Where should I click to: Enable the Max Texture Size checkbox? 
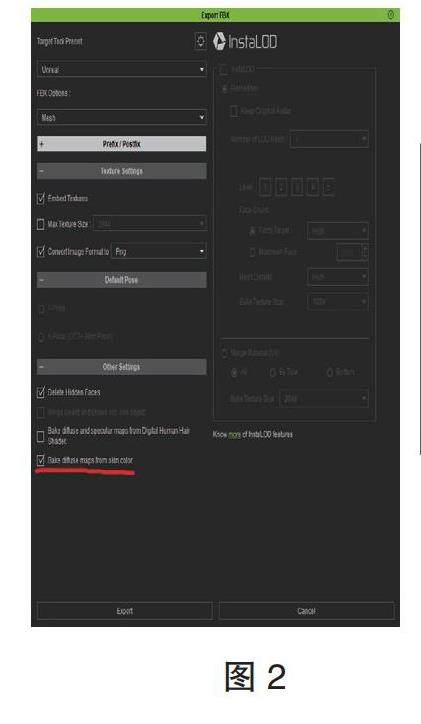[41, 224]
